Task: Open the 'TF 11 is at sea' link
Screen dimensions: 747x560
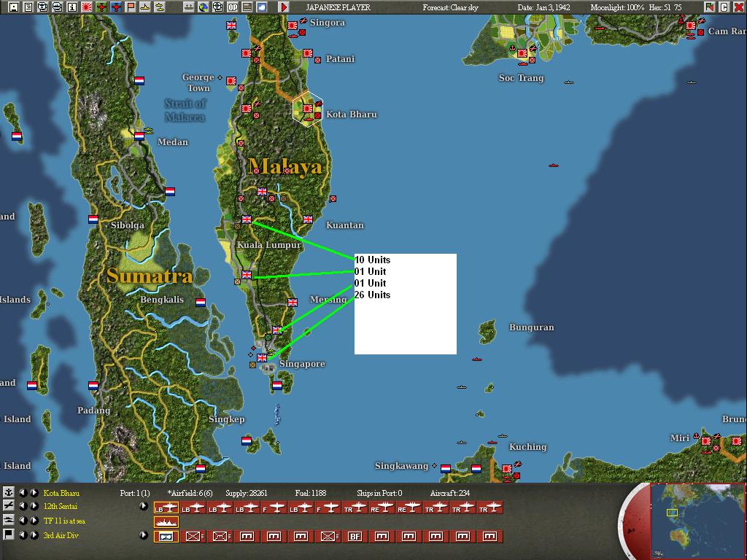Action: [64, 521]
